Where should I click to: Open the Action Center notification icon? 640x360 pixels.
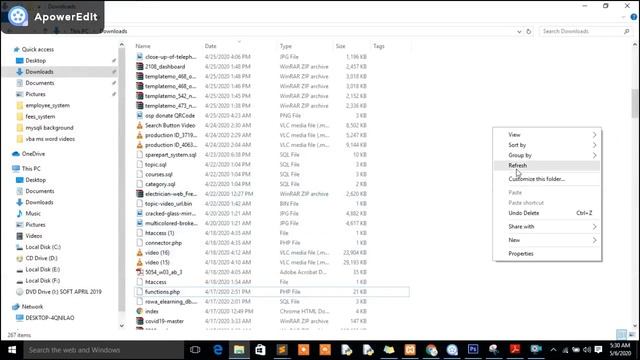point(598,350)
